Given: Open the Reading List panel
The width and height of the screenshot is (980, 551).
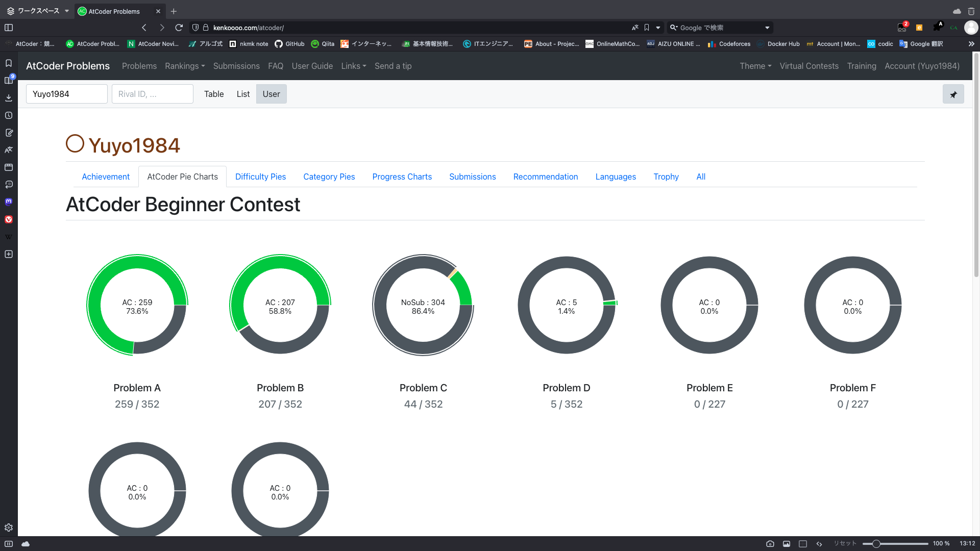Looking at the screenshot, I should (x=9, y=80).
